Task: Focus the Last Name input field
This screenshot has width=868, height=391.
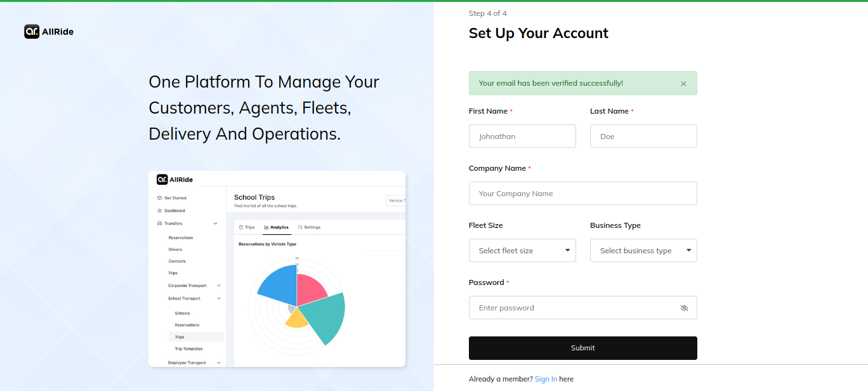Action: click(x=643, y=136)
